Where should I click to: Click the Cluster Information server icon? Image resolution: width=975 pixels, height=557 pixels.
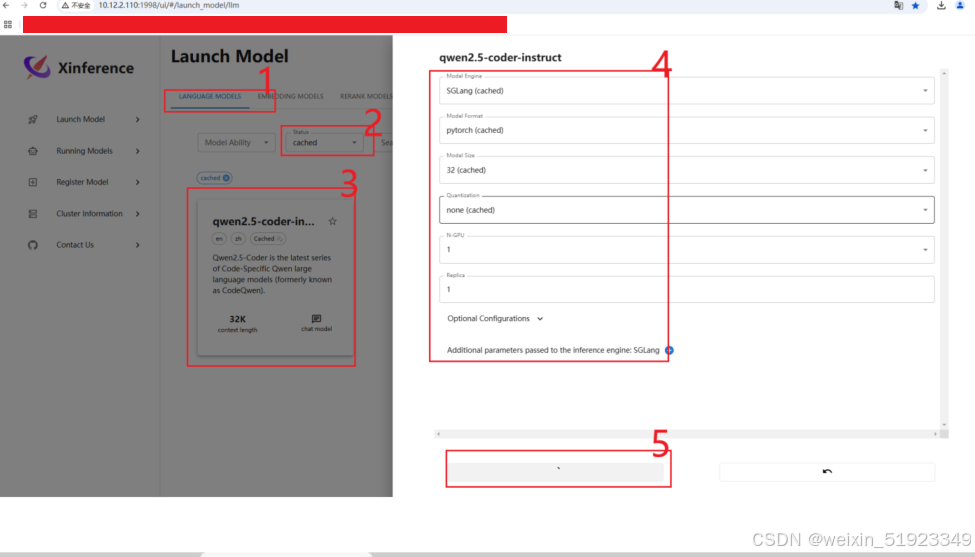pyautogui.click(x=33, y=214)
